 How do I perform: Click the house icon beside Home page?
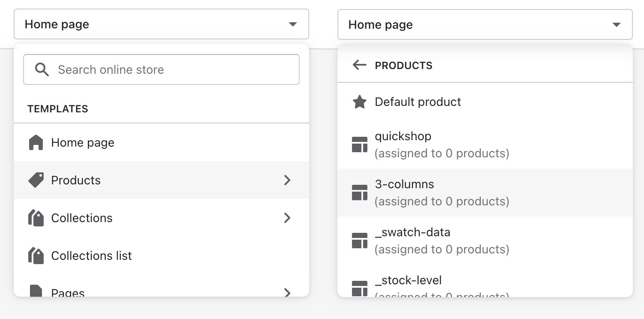36,143
